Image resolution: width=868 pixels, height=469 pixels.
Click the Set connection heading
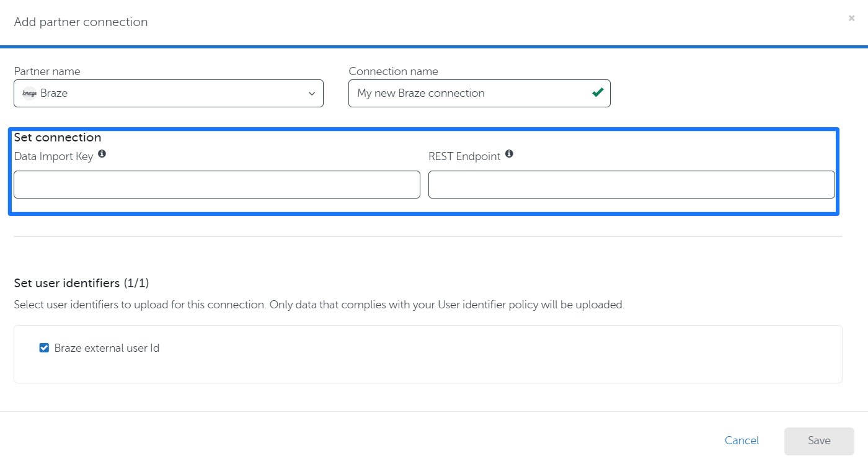coord(58,137)
